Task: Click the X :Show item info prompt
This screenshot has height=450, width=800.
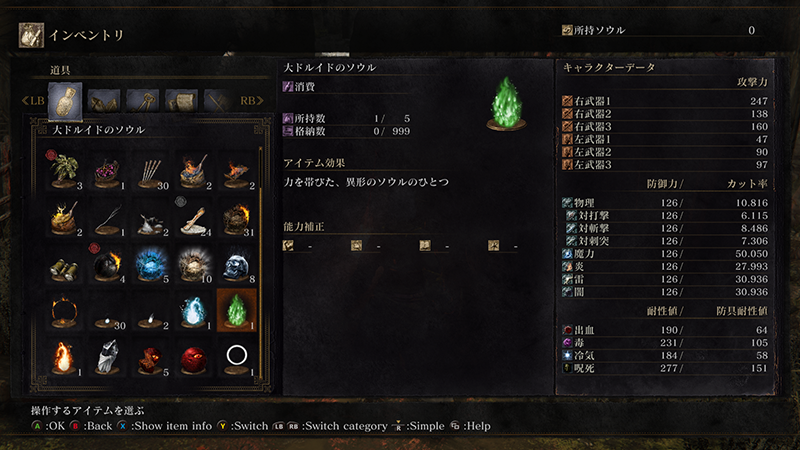Action: click(x=165, y=426)
